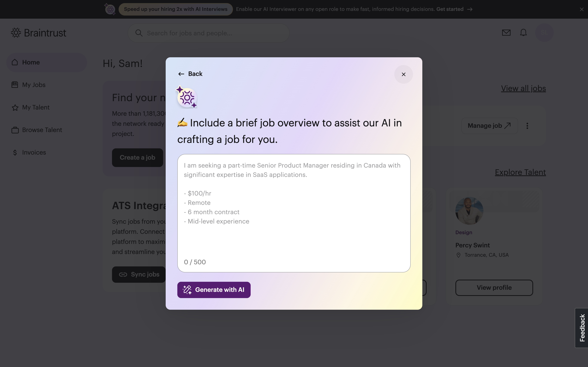588x367 pixels.
Task: Open the three-dot job options menu
Action: pos(527,126)
